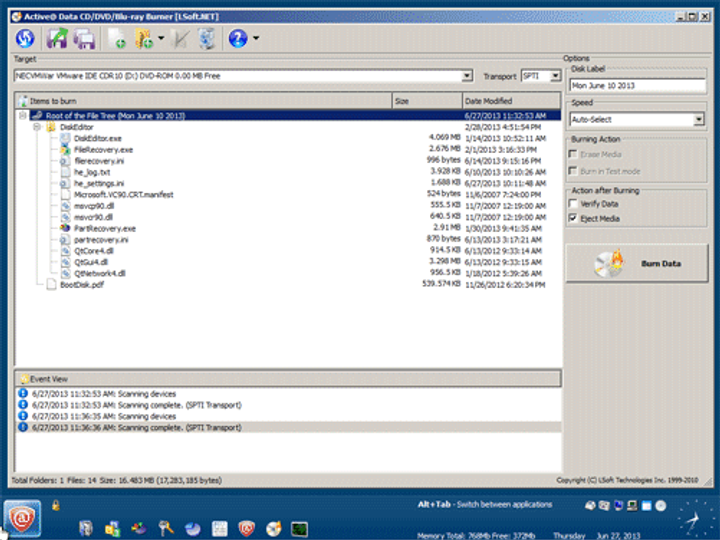Click the blue question mark help icon

tap(238, 39)
